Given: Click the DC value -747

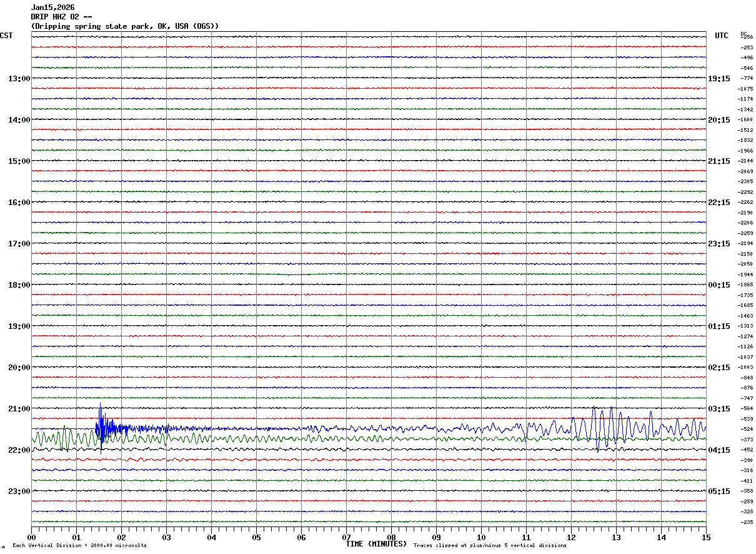Looking at the screenshot, I should click(747, 398).
